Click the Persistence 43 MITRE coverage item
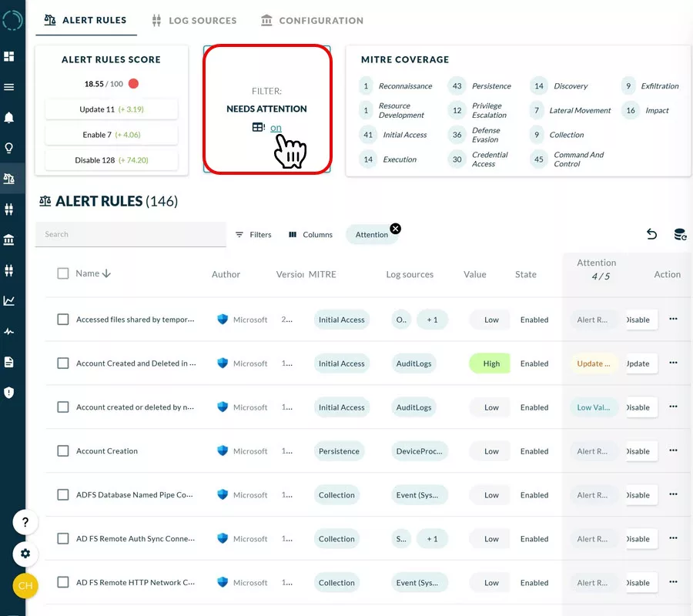This screenshot has height=616, width=693. [480, 85]
